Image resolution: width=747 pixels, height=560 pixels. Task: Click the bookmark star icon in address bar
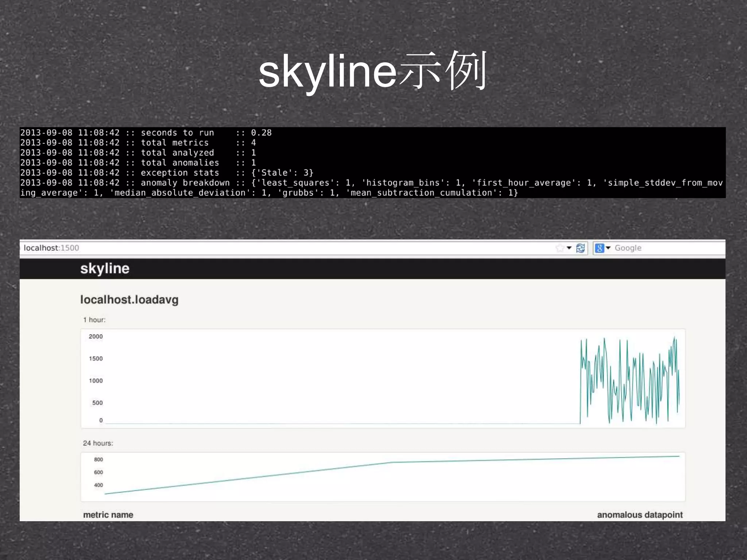click(560, 248)
